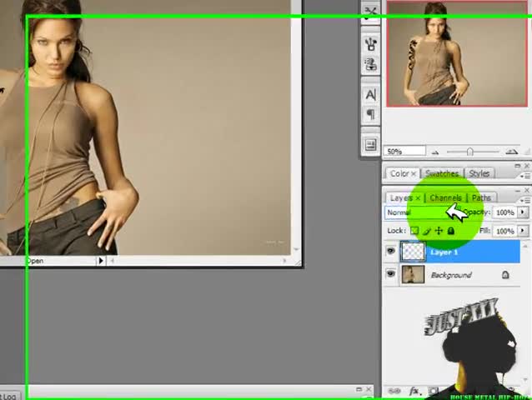
Task: Open the Tool Presets panel icon
Action: [370, 12]
